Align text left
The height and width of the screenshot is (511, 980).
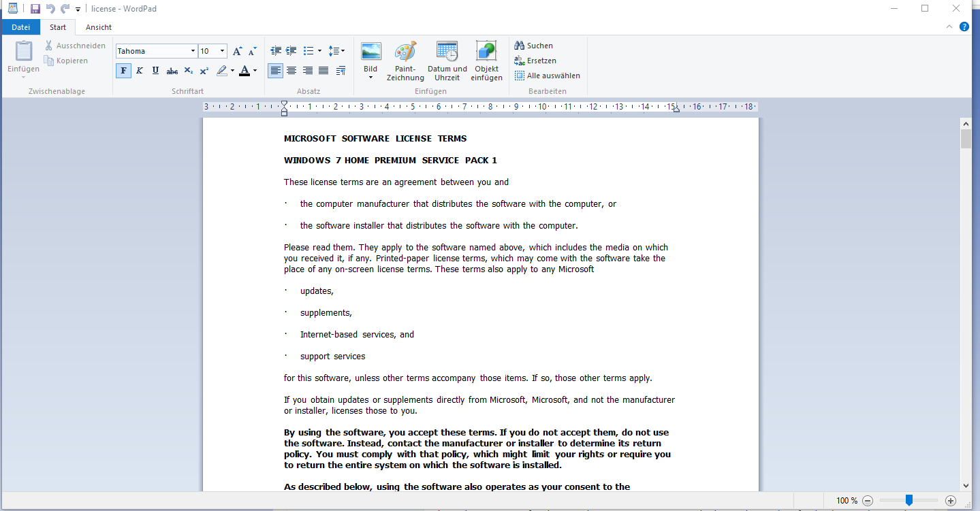pos(275,71)
